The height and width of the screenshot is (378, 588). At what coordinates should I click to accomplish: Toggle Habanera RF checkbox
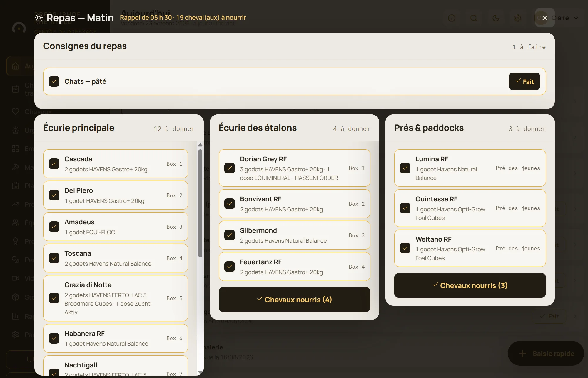[54, 338]
